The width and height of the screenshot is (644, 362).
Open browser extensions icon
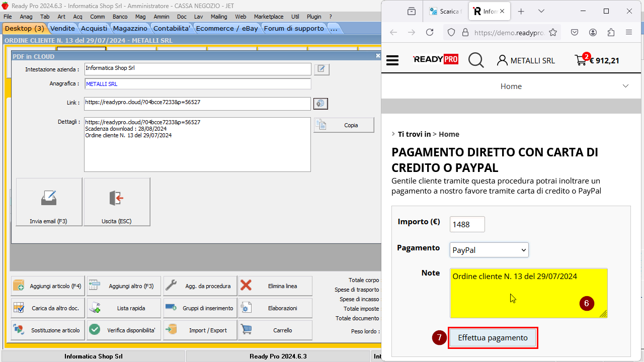[x=611, y=32]
